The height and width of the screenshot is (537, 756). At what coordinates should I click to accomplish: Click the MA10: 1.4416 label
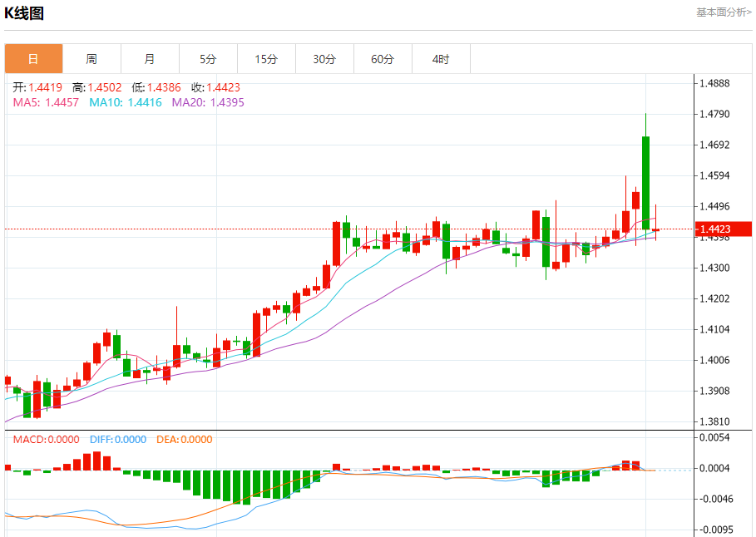pyautogui.click(x=126, y=102)
